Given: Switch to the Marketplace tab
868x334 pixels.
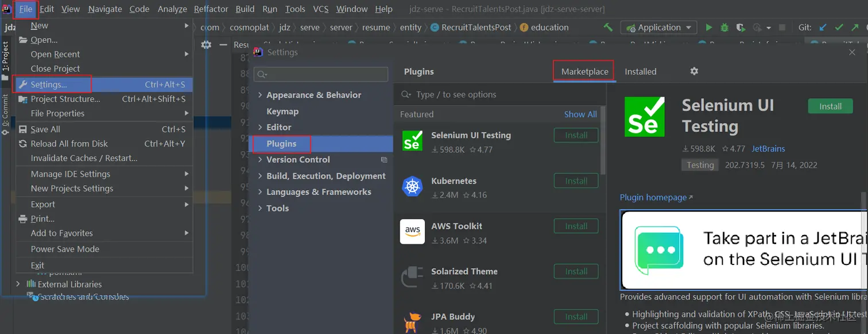Looking at the screenshot, I should (x=584, y=71).
